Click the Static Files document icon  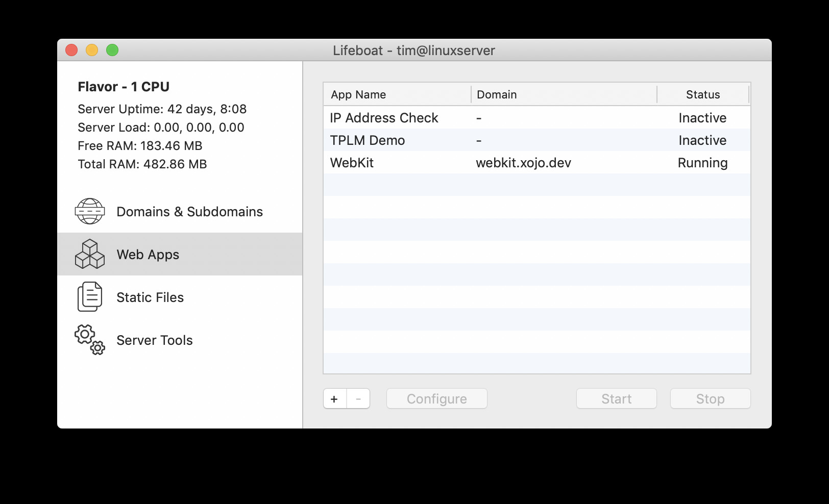pyautogui.click(x=90, y=297)
